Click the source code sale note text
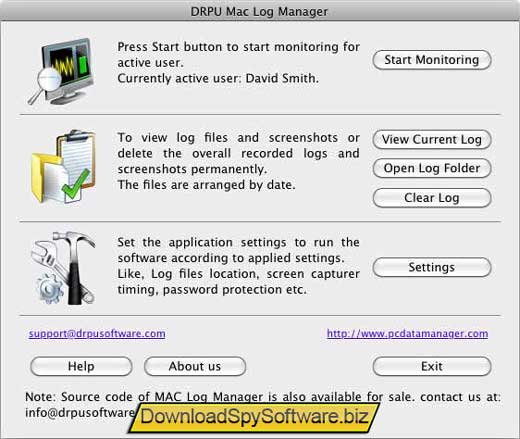 263,404
